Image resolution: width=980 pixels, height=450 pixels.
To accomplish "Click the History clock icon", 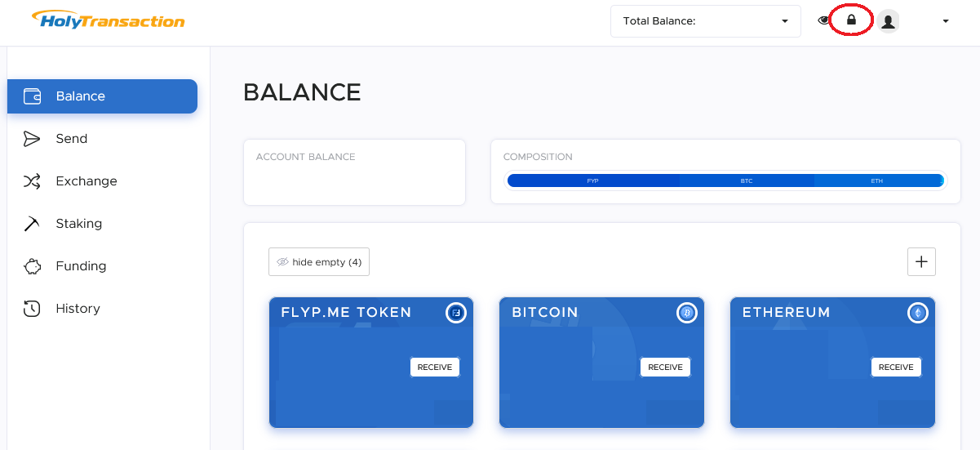I will 32,309.
